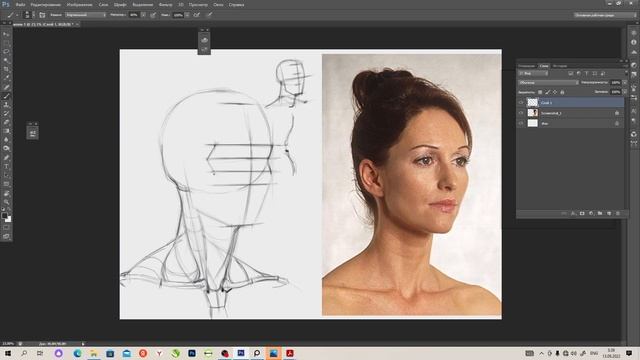Screen dimensions: 640x360
Task: Add layer style fx icon
Action: [573, 213]
